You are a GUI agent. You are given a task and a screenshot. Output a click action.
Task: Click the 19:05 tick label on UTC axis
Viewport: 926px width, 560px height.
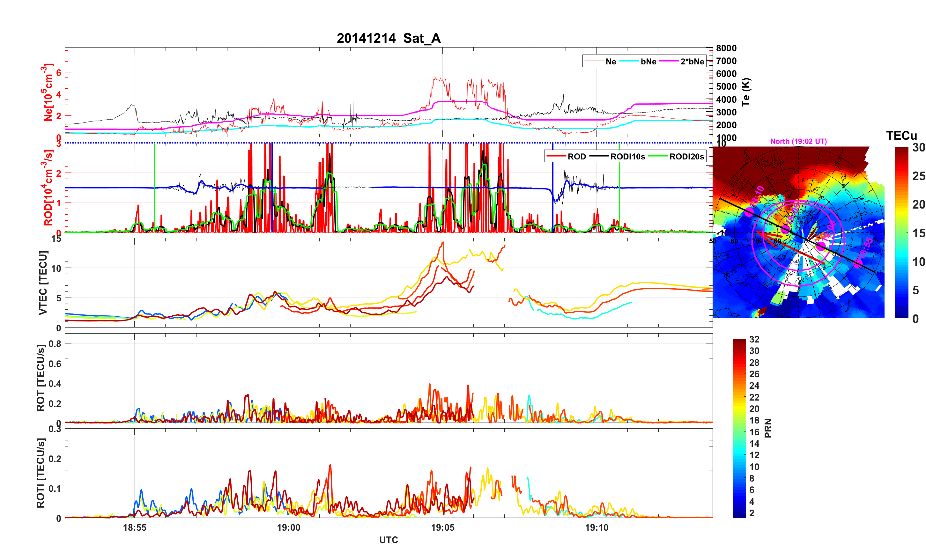442,527
